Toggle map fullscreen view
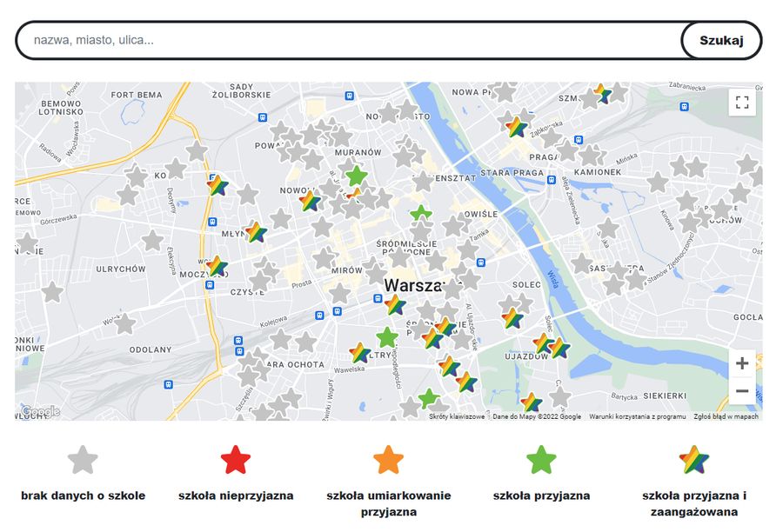The width and height of the screenshot is (783, 532). [742, 103]
